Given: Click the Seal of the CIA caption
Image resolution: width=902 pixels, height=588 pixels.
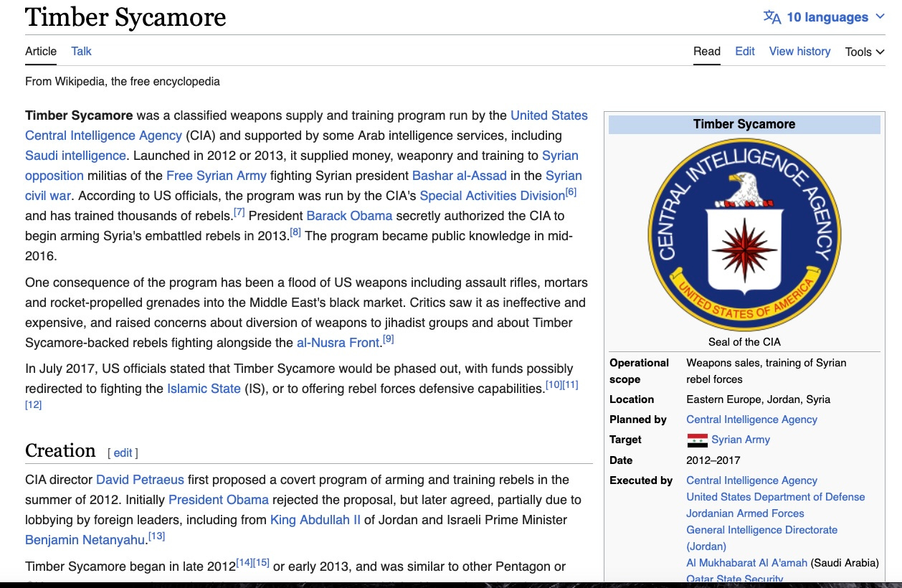Looking at the screenshot, I should [x=744, y=342].
